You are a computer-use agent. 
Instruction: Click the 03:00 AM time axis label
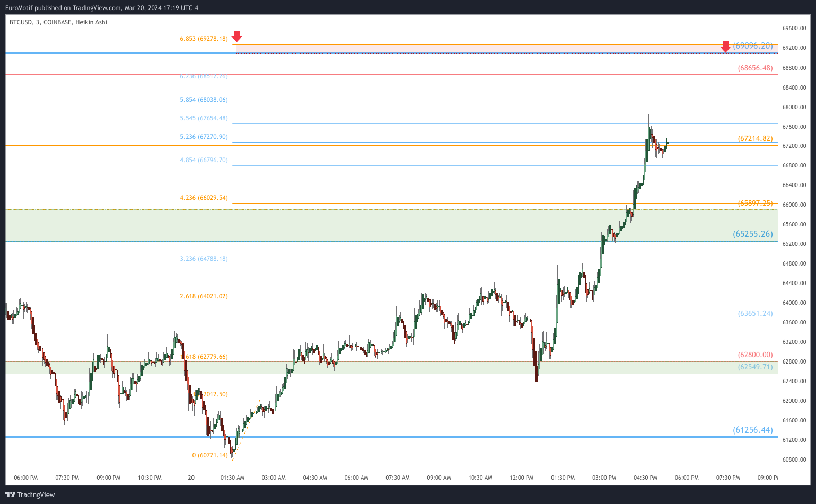[274, 478]
